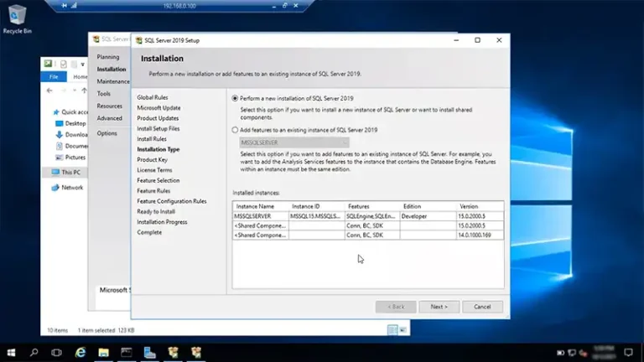Viewport: 644px width, 362px height.
Task: Open Customize Quick Access Toolbar dropdown in Explorer
Action: click(82, 65)
